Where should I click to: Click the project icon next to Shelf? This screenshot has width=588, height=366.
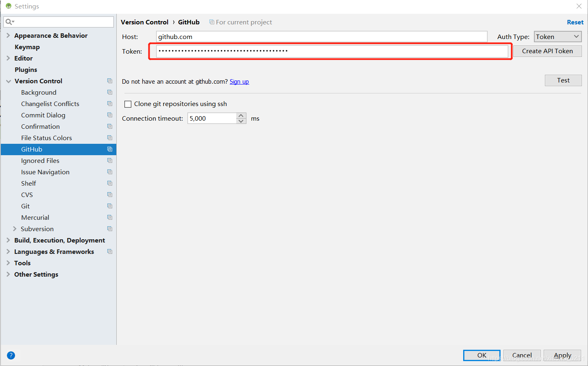click(x=110, y=183)
